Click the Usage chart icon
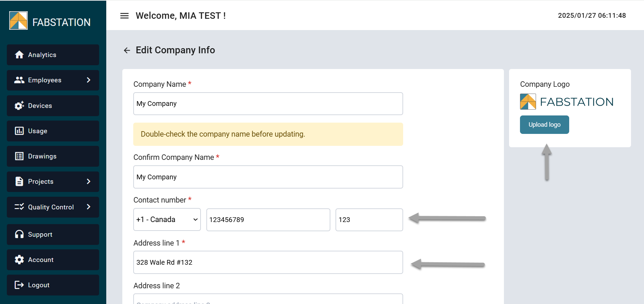The height and width of the screenshot is (304, 644). pyautogui.click(x=19, y=131)
